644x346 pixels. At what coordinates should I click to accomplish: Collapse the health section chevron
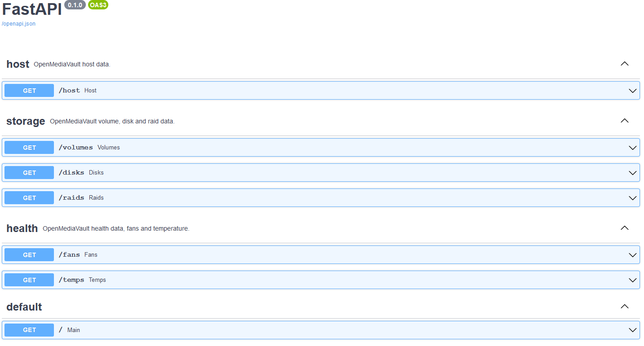[x=624, y=228]
